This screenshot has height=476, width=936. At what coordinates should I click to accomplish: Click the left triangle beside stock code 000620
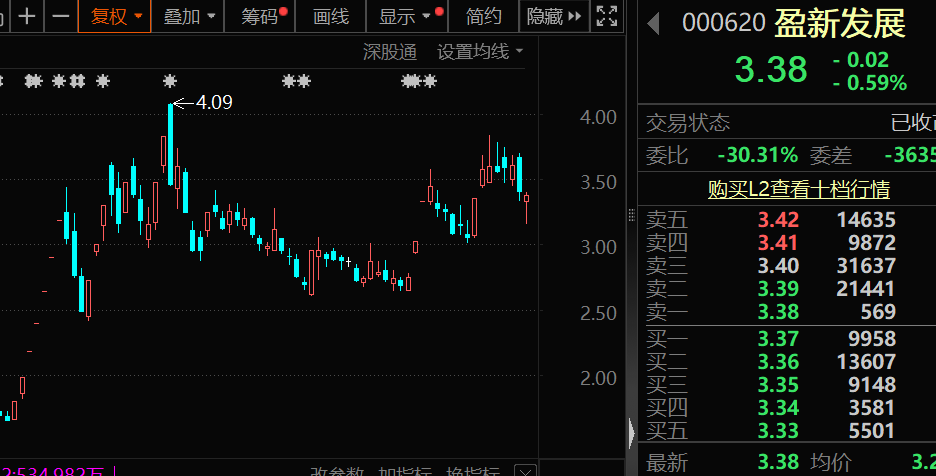coord(654,24)
